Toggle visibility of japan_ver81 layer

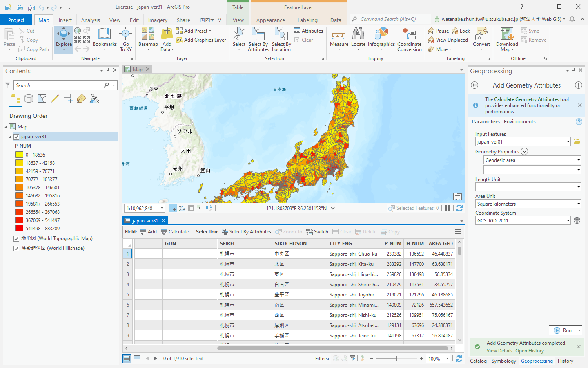pos(16,137)
